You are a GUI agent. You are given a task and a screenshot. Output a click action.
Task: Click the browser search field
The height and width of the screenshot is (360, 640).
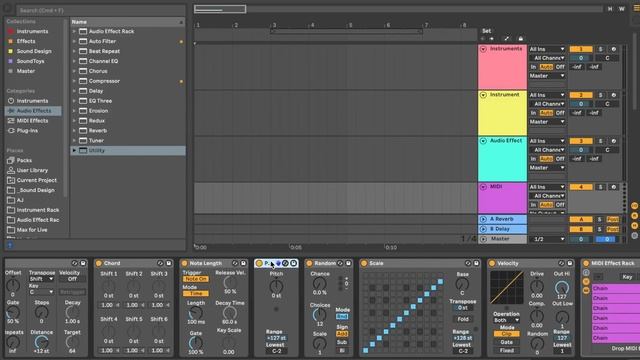pos(100,10)
